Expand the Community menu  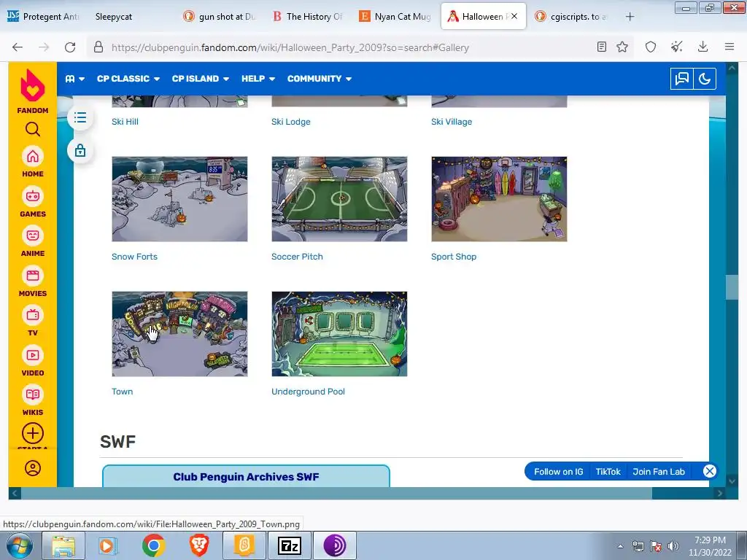coord(320,79)
